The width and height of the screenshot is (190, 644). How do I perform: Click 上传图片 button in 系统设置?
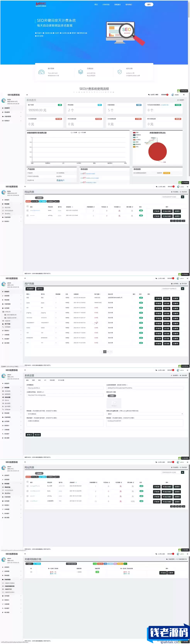[112, 396]
